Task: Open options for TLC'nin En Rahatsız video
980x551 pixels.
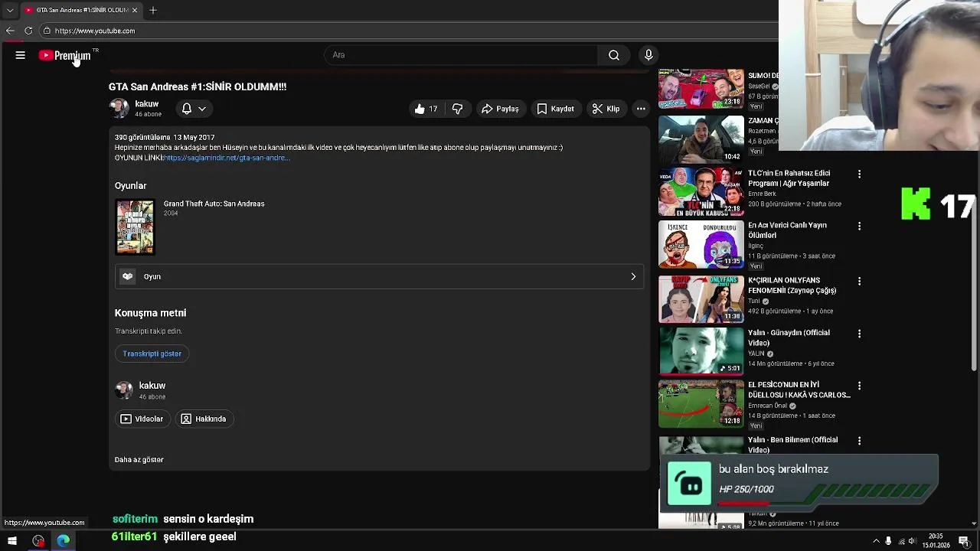Action: pos(859,174)
